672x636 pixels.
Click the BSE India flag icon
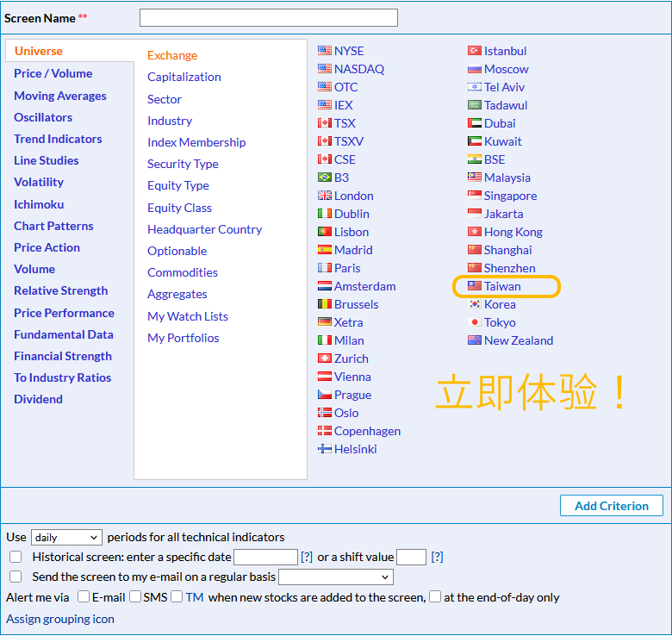click(475, 159)
